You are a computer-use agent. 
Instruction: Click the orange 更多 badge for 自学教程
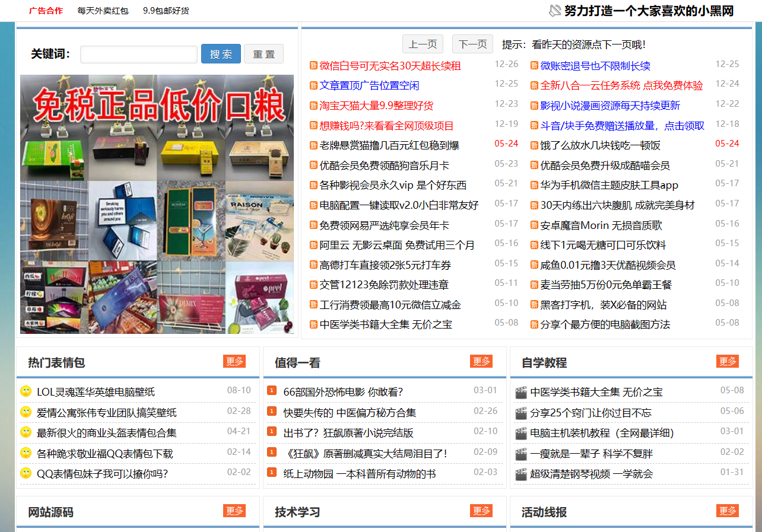tap(728, 361)
